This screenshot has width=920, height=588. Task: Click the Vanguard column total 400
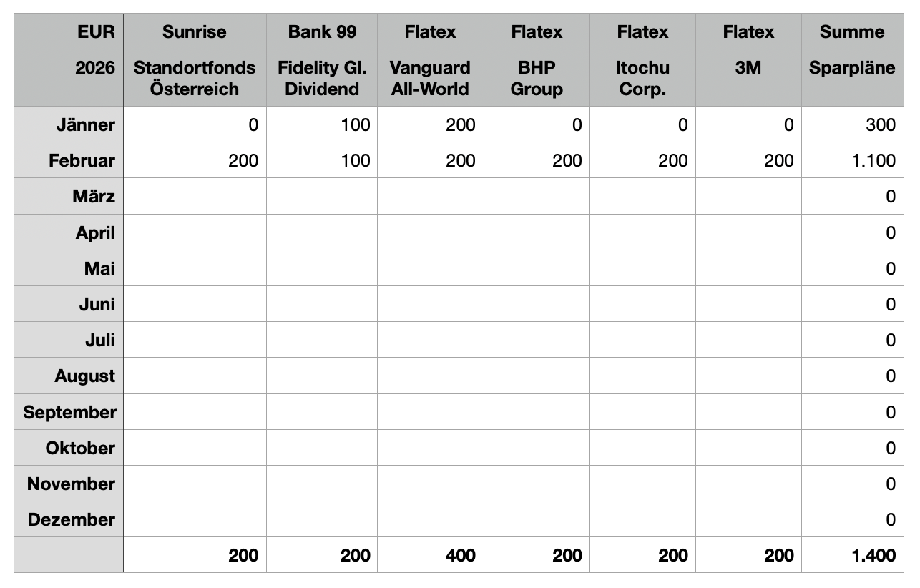click(430, 555)
